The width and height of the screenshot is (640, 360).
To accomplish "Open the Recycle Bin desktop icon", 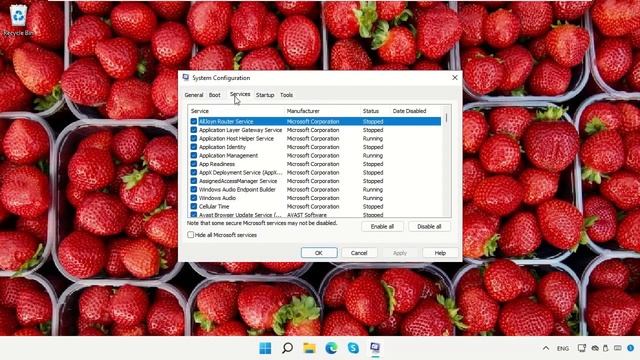I will (x=18, y=20).
